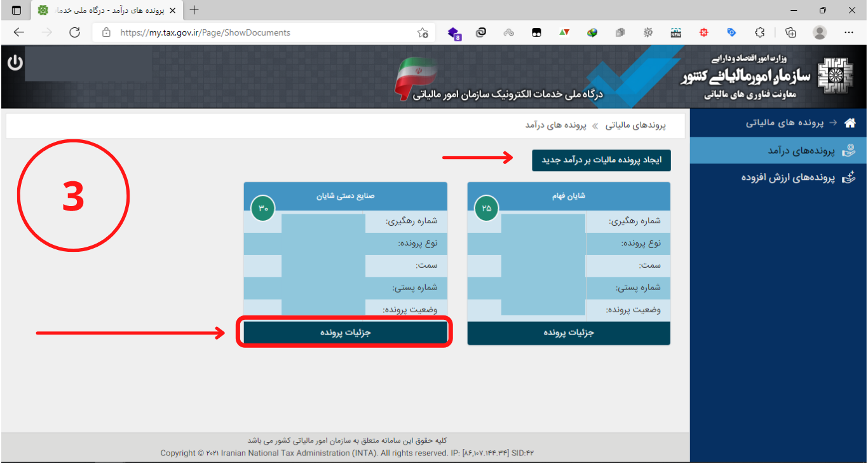Open the Collections icon
Viewport: 868px width, 463px height.
pyautogui.click(x=790, y=32)
